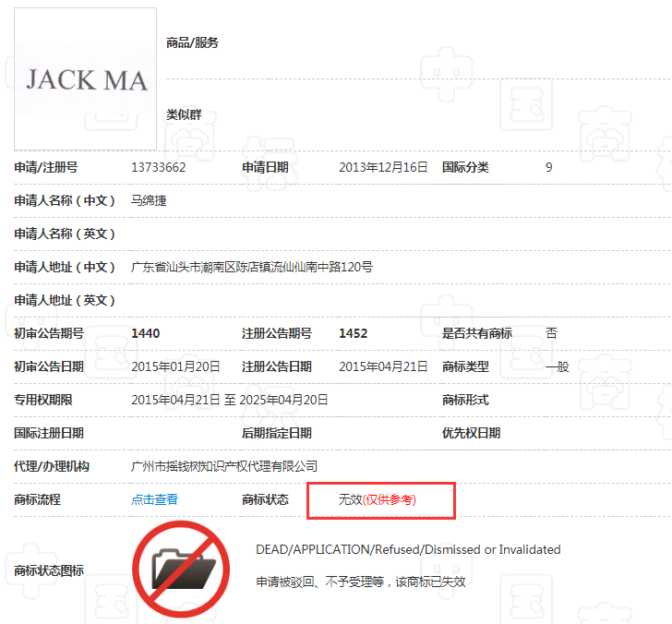Click the 申请人名称（英文） label

pos(65,234)
